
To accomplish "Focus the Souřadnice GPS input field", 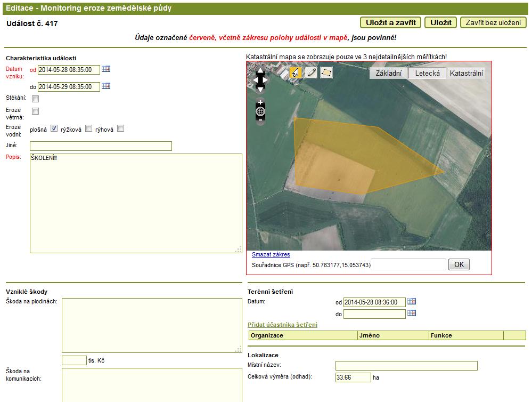I will pyautogui.click(x=408, y=265).
